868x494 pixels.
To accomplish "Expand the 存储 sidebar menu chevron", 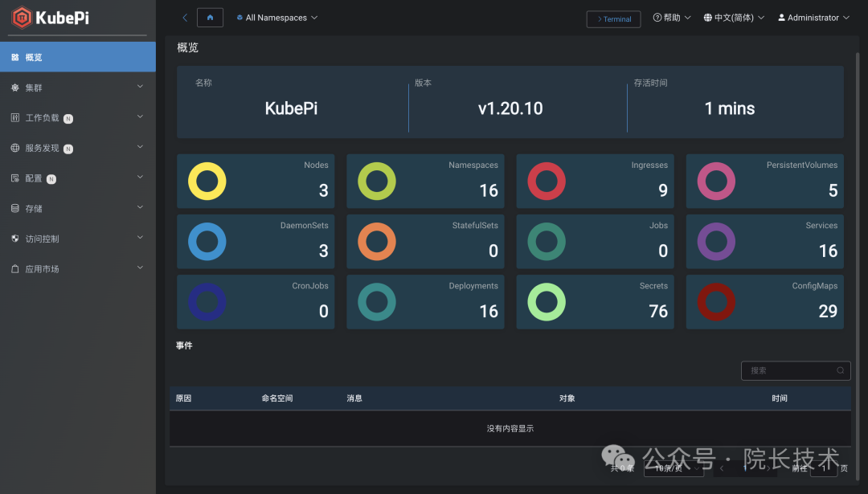I will 140,207.
